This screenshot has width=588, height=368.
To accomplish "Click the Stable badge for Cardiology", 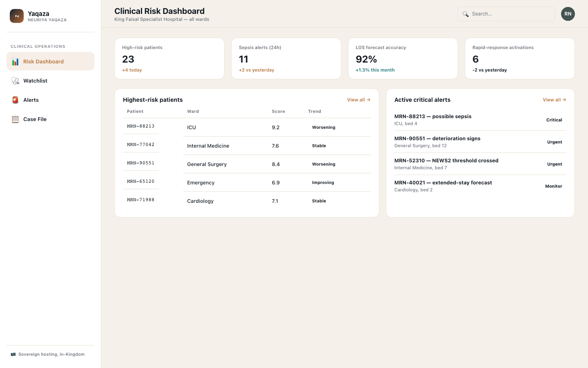I will point(319,201).
